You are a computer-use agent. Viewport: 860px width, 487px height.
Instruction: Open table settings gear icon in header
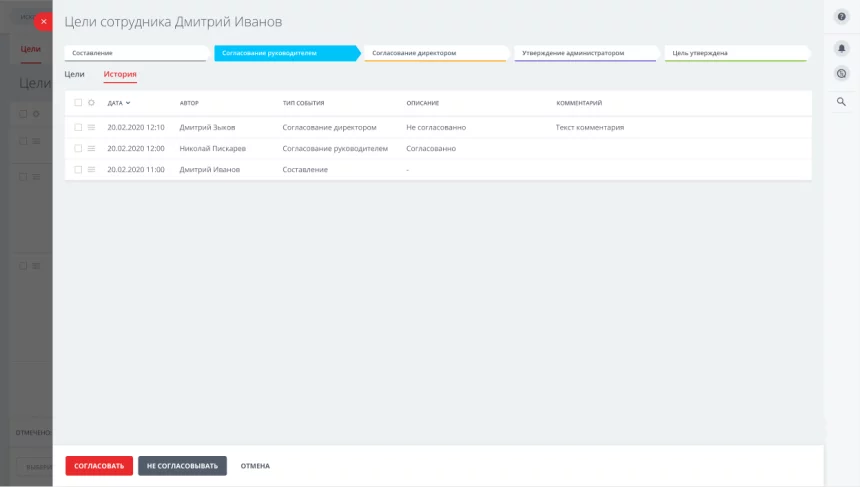91,103
